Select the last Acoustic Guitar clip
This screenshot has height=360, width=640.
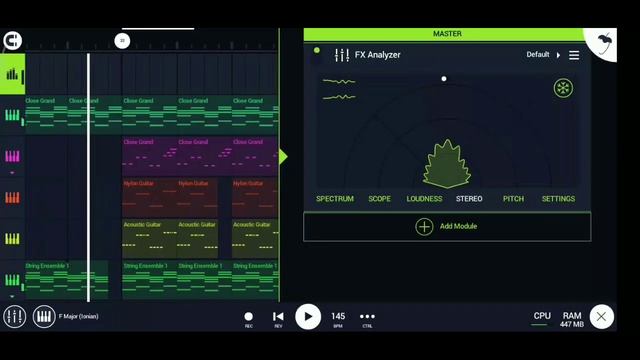(255, 239)
